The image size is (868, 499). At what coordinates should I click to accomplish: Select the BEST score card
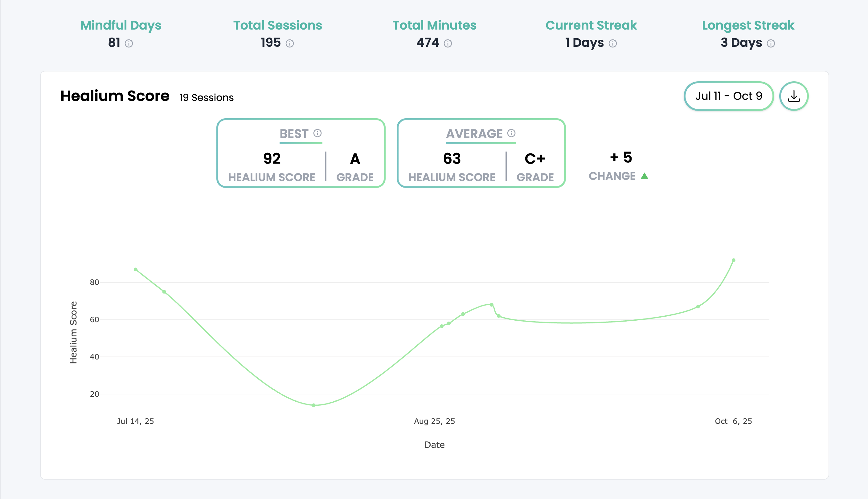(x=301, y=153)
